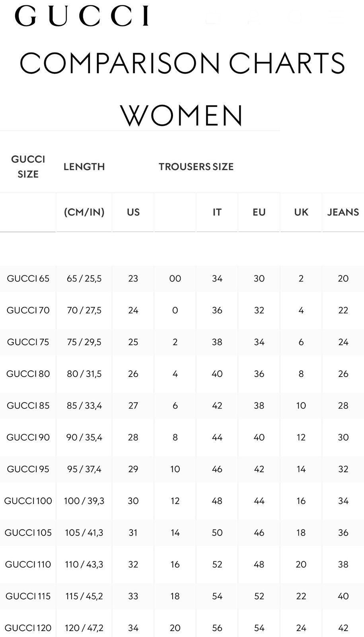
Task: Click the GUCCI logo at the top
Action: point(82,16)
